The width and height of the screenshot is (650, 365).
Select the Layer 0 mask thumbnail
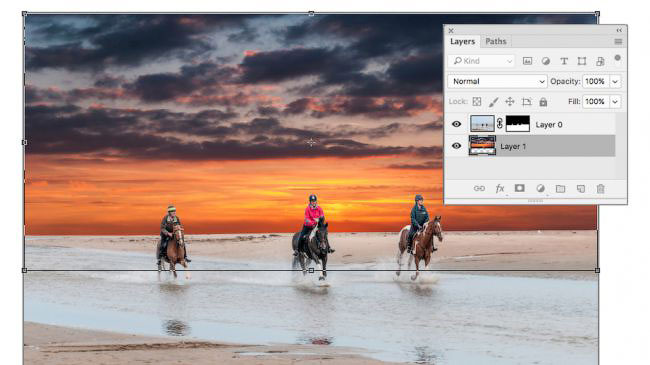point(518,124)
